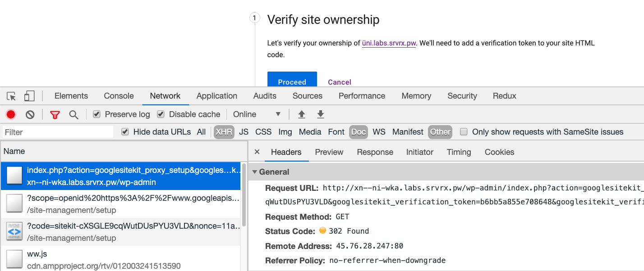Click the Cancel link
Image resolution: width=644 pixels, height=271 pixels.
click(x=340, y=82)
